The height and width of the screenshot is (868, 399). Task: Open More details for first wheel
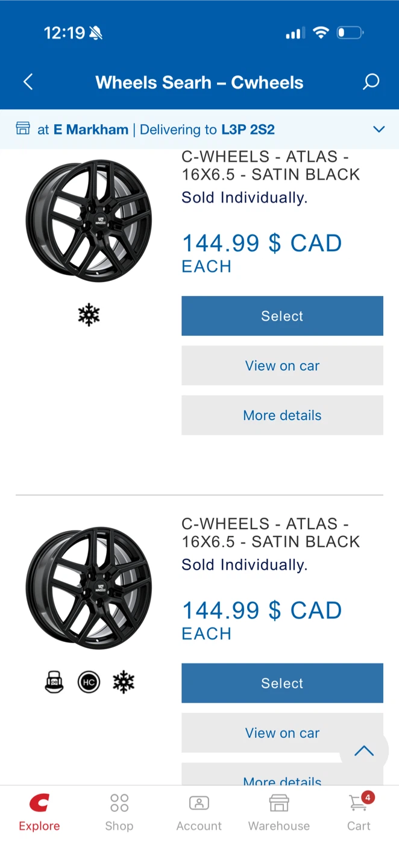tap(282, 415)
